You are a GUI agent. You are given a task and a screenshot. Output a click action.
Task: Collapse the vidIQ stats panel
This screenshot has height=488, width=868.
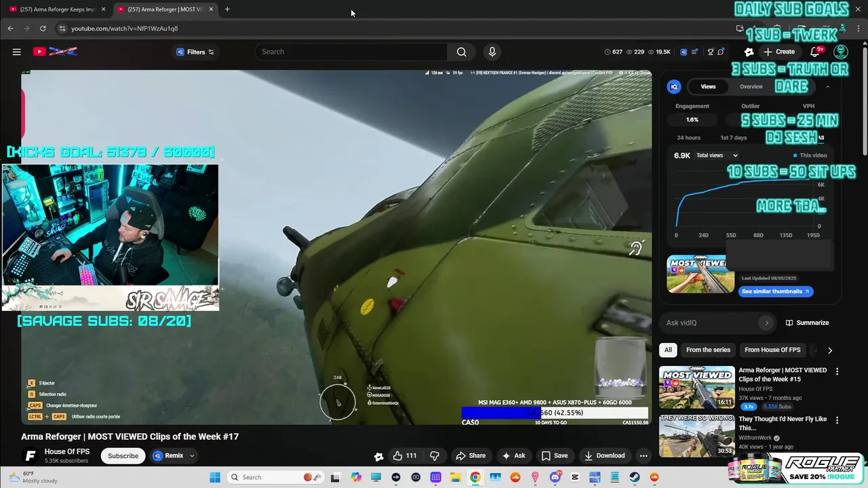click(x=827, y=87)
